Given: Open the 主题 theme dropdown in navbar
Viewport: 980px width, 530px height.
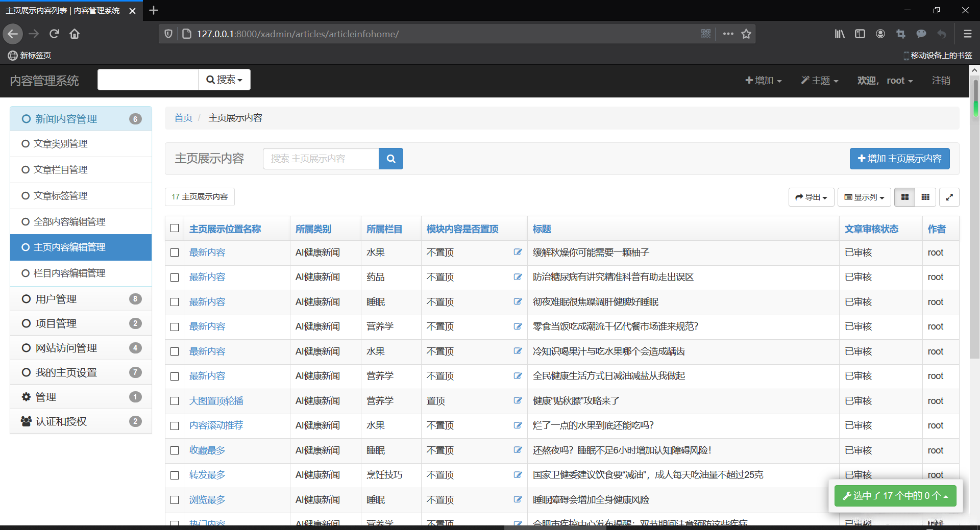Looking at the screenshot, I should [819, 81].
